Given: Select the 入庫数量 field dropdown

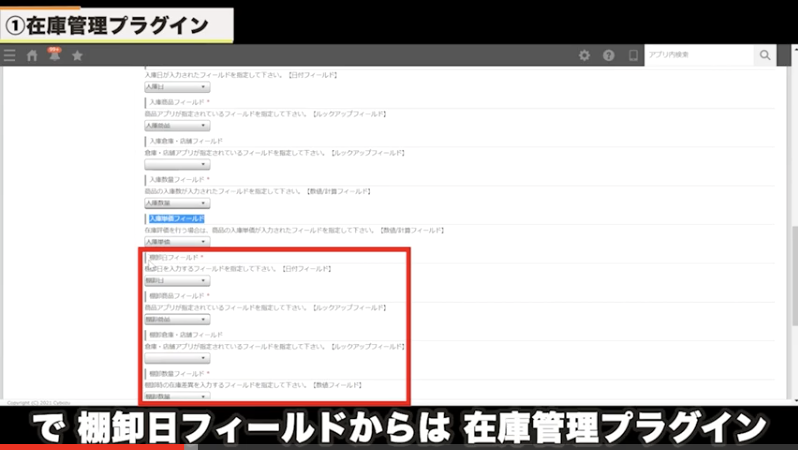Looking at the screenshot, I should 177,203.
